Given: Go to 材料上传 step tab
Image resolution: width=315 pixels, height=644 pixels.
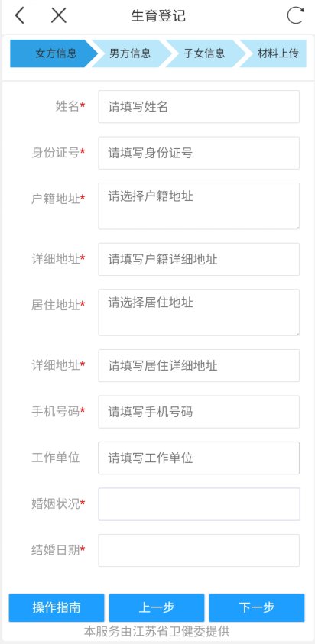Looking at the screenshot, I should point(275,53).
